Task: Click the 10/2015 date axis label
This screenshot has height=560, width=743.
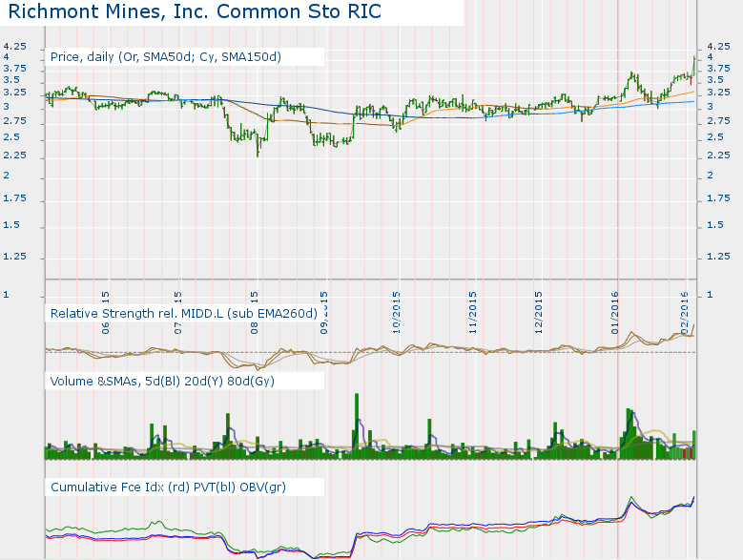Action: (397, 313)
